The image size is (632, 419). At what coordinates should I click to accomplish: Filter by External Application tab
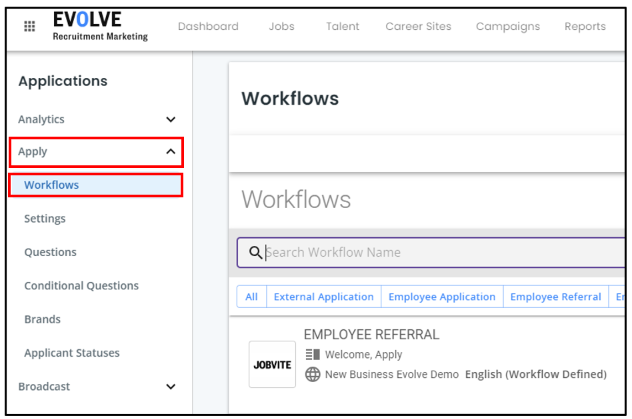tap(324, 297)
